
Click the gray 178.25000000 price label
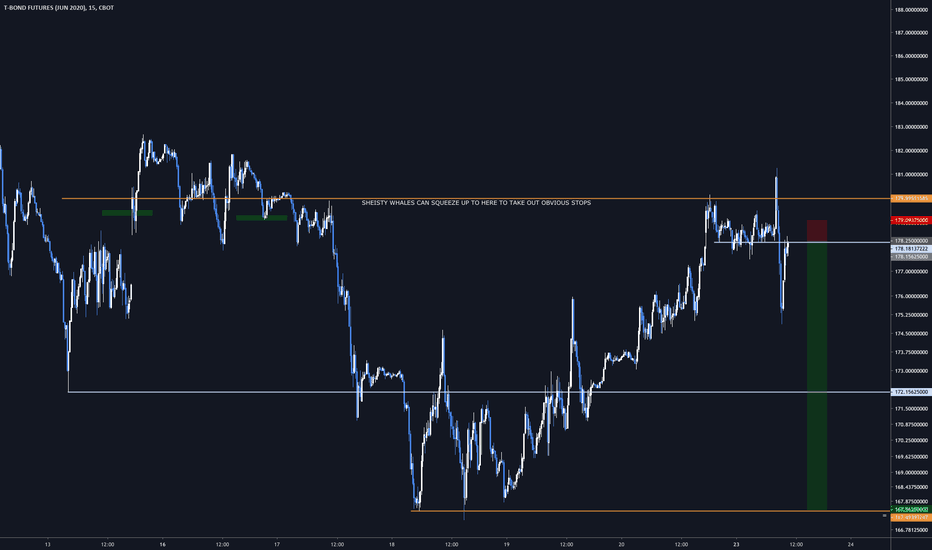911,241
